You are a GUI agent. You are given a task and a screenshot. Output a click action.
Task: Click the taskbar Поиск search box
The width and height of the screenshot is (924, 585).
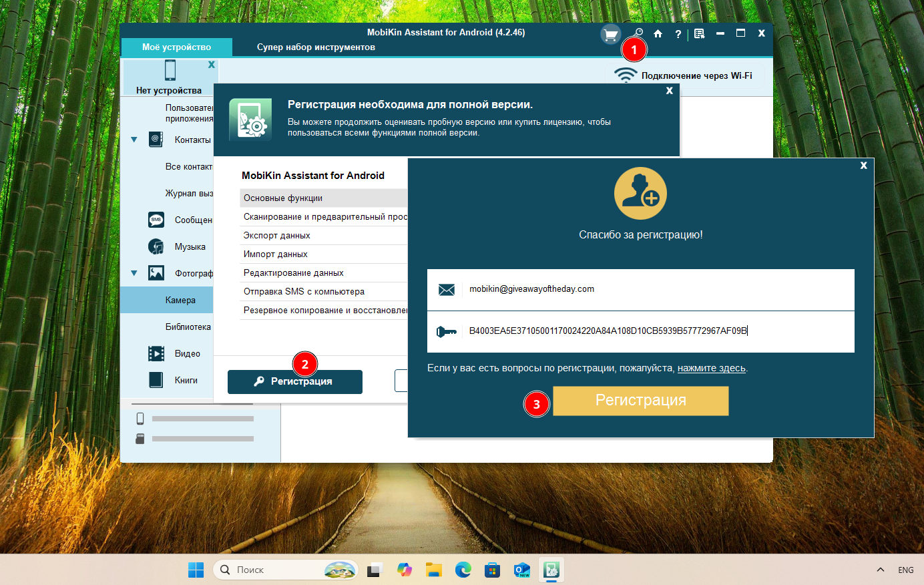[x=285, y=570]
